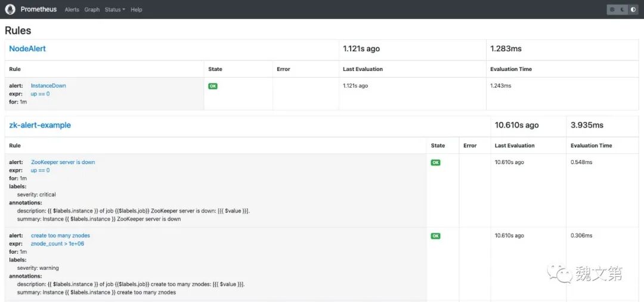Viewport: 644px width, 302px height.
Task: Select the dark theme moon icon
Action: 623,10
